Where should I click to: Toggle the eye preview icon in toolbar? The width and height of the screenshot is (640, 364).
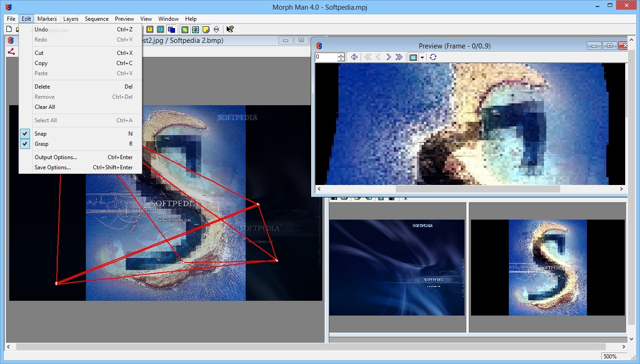click(x=195, y=30)
